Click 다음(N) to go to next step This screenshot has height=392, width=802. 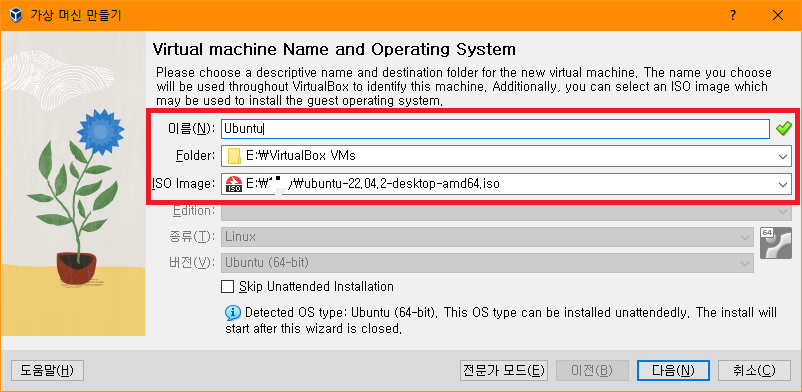673,370
